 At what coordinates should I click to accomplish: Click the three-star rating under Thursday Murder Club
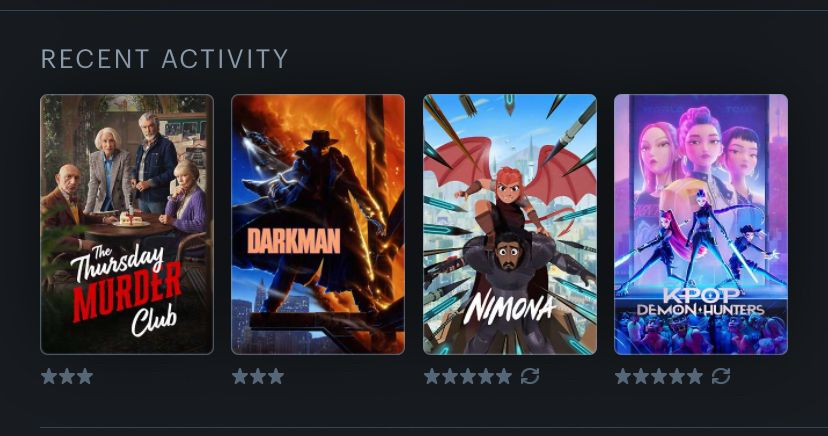[67, 376]
